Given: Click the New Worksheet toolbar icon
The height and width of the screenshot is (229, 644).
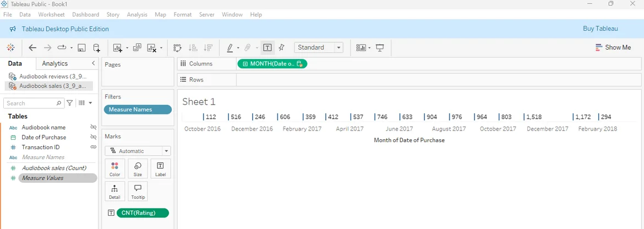Looking at the screenshot, I should click(x=117, y=48).
